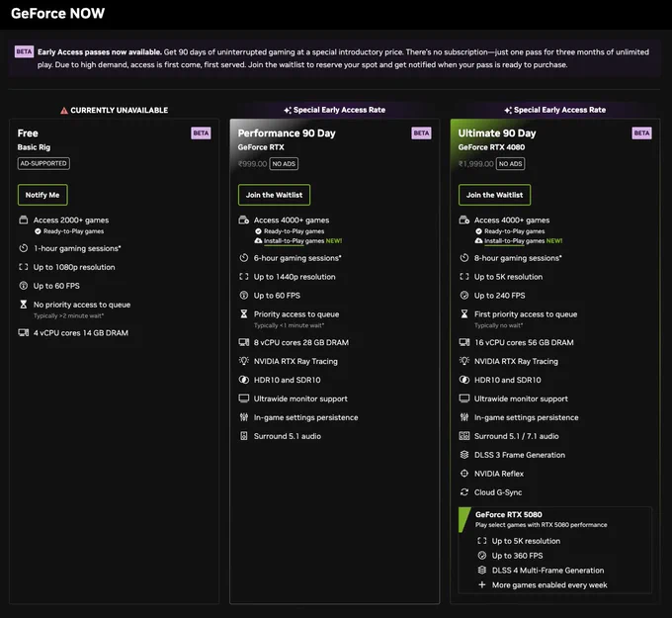Click the ₹999.00 price
672x618 pixels.
click(252, 164)
